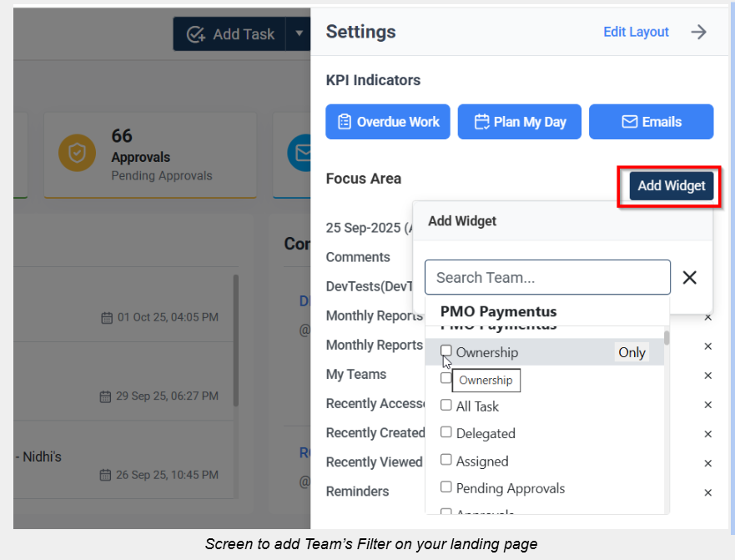Remove the Recently Viewed widget using X
Image resolution: width=735 pixels, height=560 pixels.
707,463
